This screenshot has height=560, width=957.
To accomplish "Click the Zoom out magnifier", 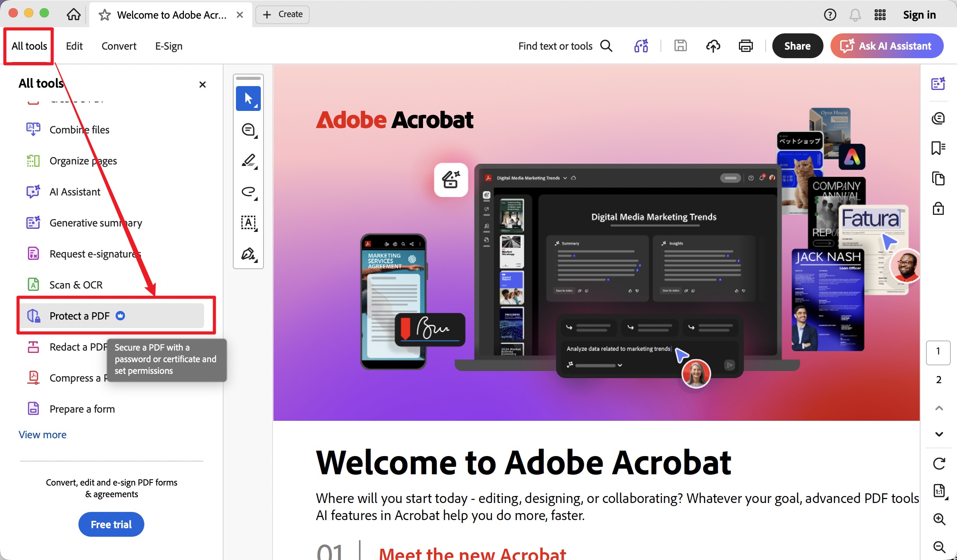I will pyautogui.click(x=939, y=547).
